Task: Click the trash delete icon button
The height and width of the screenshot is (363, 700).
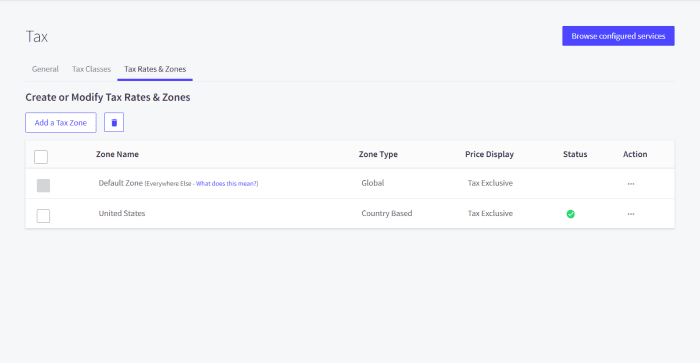Action: pos(114,122)
